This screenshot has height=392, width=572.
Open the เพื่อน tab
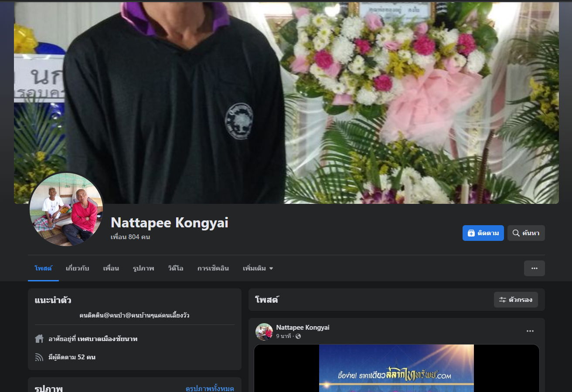point(111,268)
